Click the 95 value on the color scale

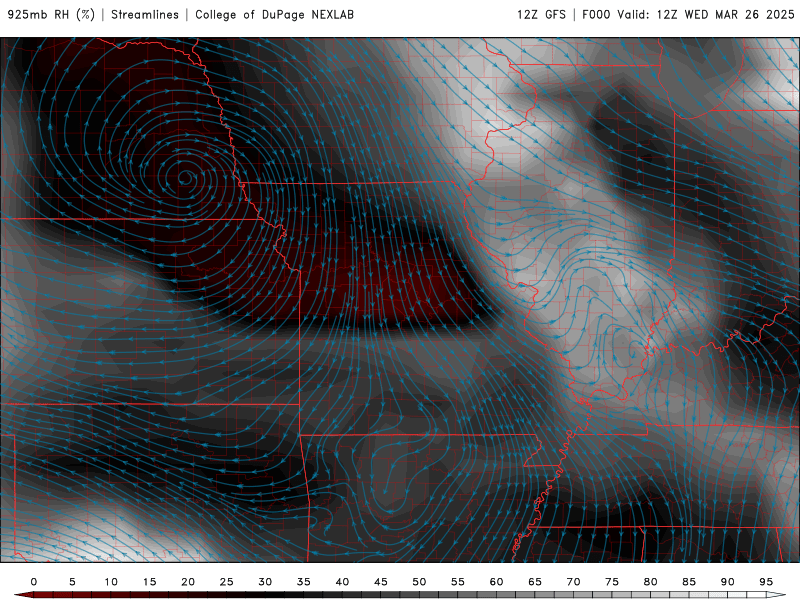coord(766,582)
